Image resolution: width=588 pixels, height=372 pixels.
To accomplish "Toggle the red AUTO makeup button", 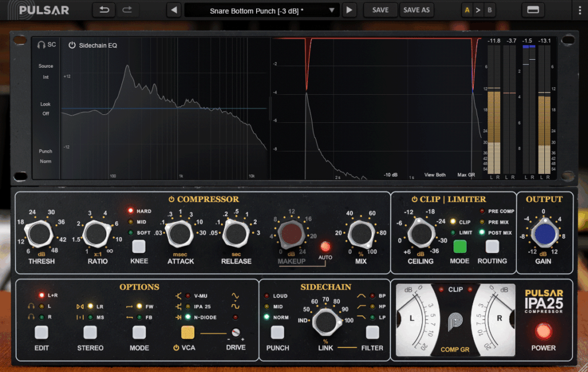I will click(326, 246).
